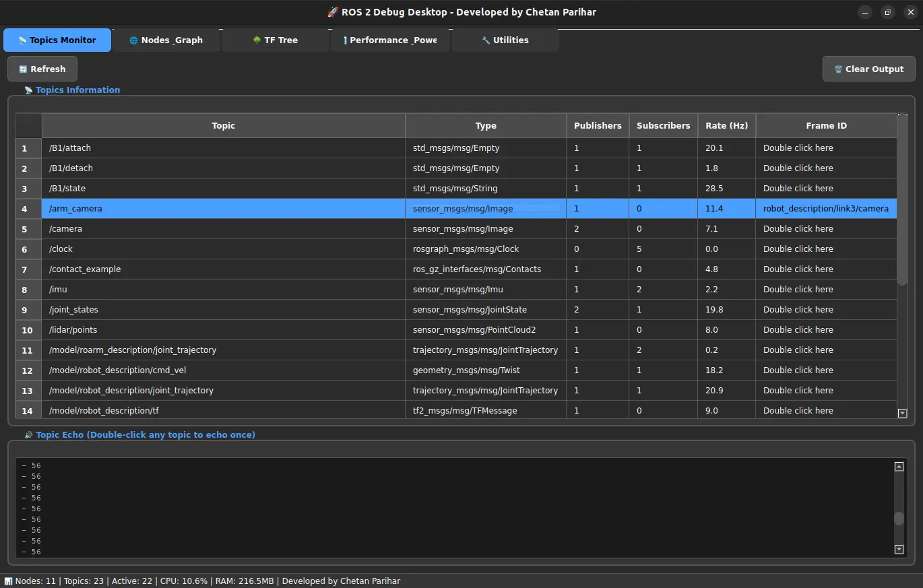Image resolution: width=923 pixels, height=588 pixels.
Task: Click the tree icon on TF Tree tab
Action: 257,40
